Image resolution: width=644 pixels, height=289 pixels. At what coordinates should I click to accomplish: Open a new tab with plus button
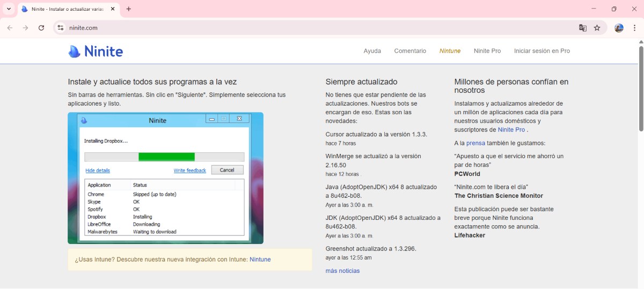point(129,9)
